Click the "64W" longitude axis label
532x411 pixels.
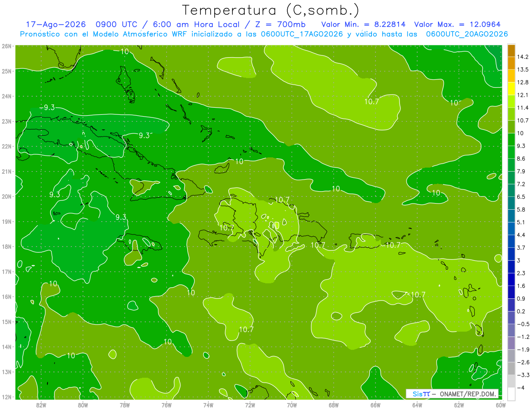(417, 405)
